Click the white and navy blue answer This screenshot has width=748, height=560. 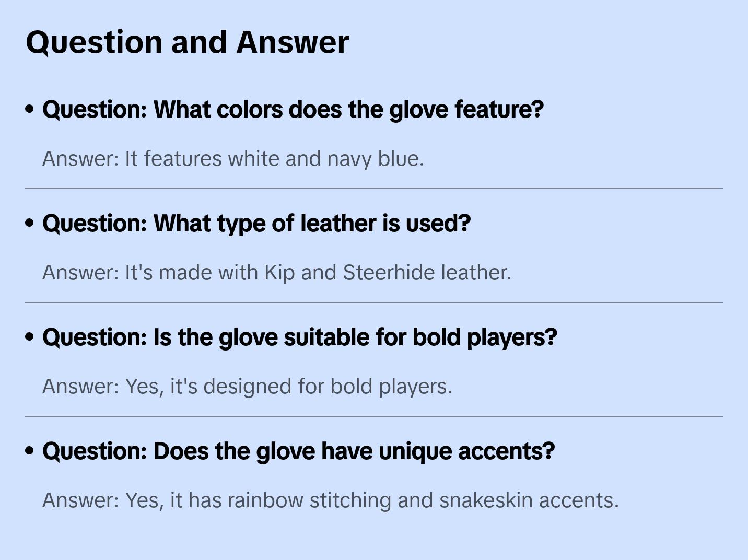(x=233, y=159)
